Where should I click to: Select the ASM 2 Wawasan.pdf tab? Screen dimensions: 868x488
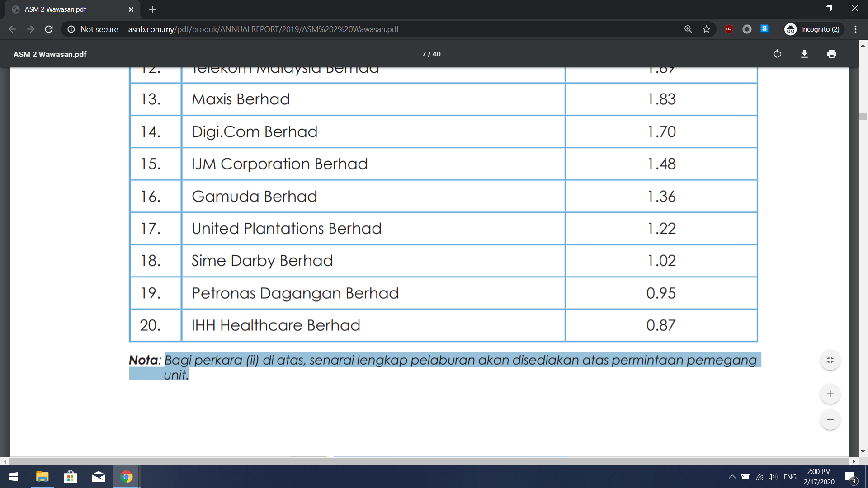click(x=72, y=9)
